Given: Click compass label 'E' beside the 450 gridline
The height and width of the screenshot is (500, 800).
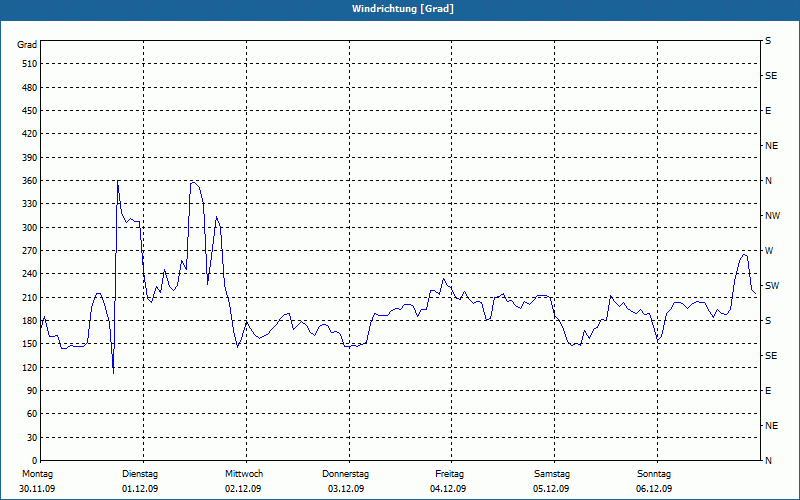Looking at the screenshot, I should pyautogui.click(x=768, y=111).
